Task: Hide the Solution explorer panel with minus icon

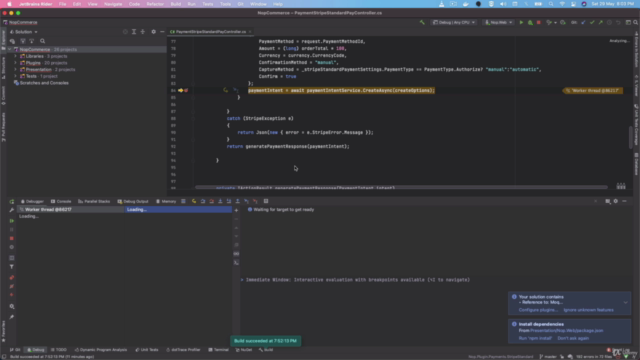Action: (162, 32)
